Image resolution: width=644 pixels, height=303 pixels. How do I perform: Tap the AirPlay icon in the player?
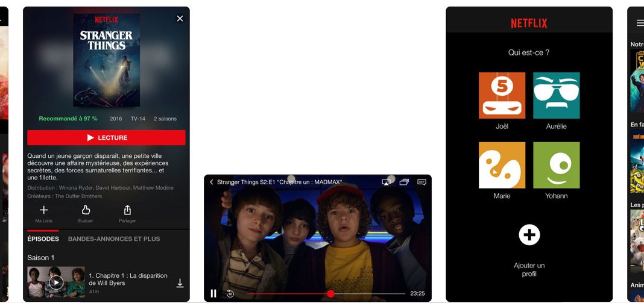click(x=386, y=182)
